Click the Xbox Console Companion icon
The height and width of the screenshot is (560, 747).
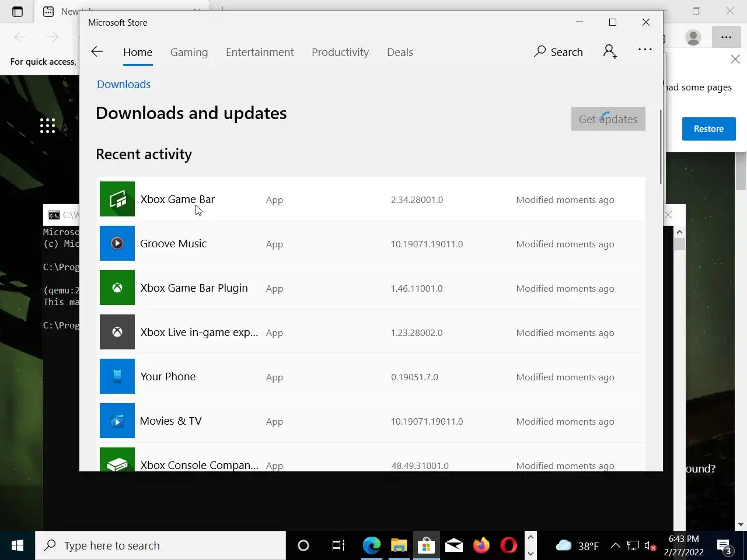[x=117, y=459]
